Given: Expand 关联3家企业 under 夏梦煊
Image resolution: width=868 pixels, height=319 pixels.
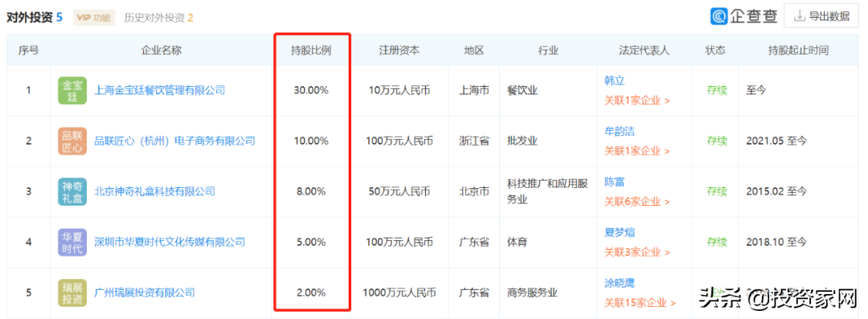Looking at the screenshot, I should coord(637,252).
